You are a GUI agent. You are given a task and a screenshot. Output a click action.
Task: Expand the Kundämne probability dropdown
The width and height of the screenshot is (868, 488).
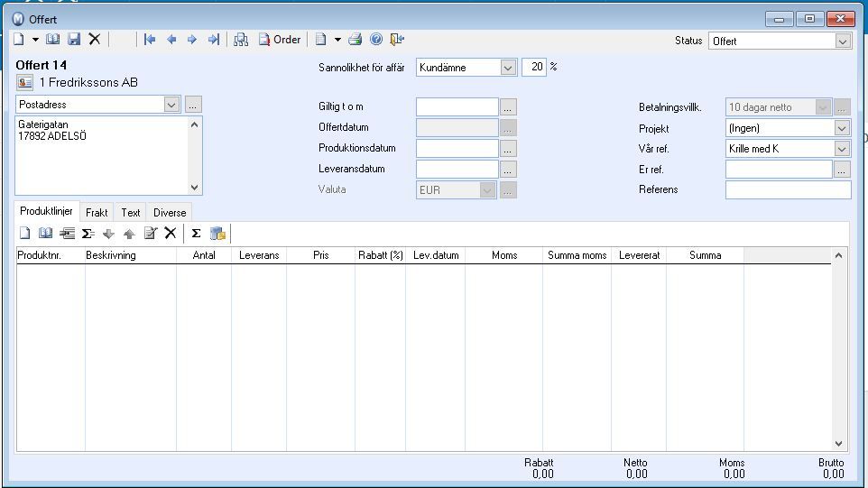(507, 68)
